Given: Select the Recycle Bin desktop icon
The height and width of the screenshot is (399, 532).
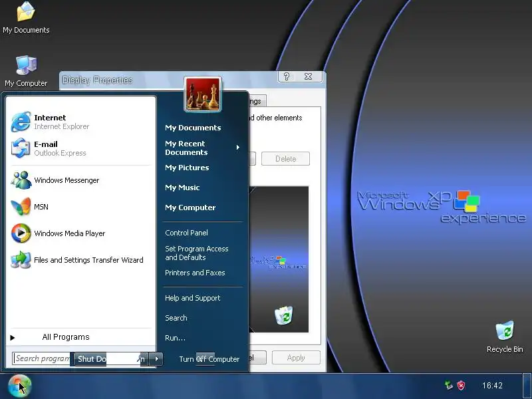Looking at the screenshot, I should [x=505, y=337].
